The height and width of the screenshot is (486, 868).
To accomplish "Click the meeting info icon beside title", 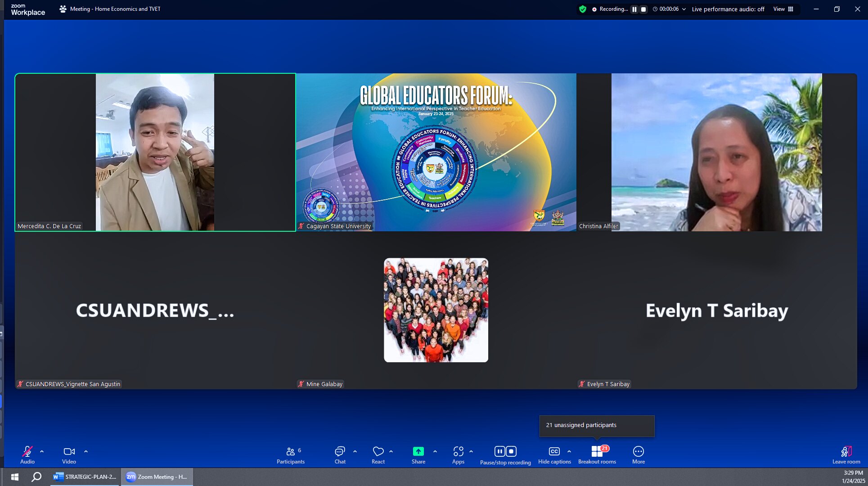I will click(x=63, y=9).
